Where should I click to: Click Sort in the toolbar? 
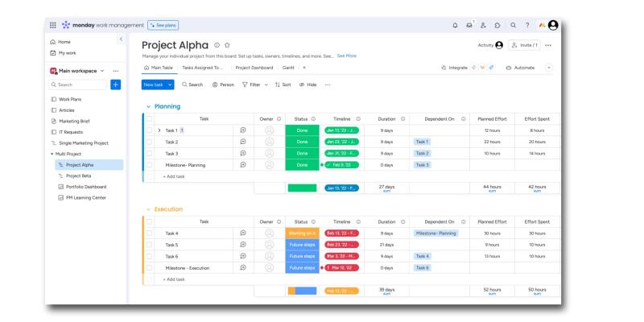283,85
